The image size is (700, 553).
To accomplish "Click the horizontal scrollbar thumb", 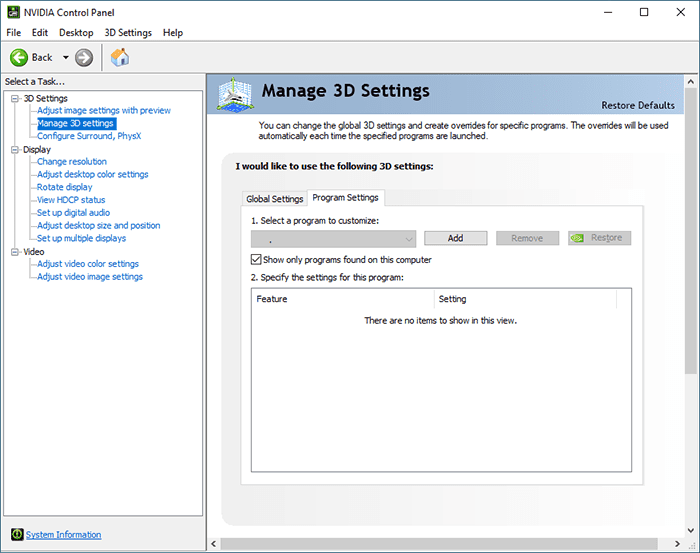I will pyautogui.click(x=439, y=544).
